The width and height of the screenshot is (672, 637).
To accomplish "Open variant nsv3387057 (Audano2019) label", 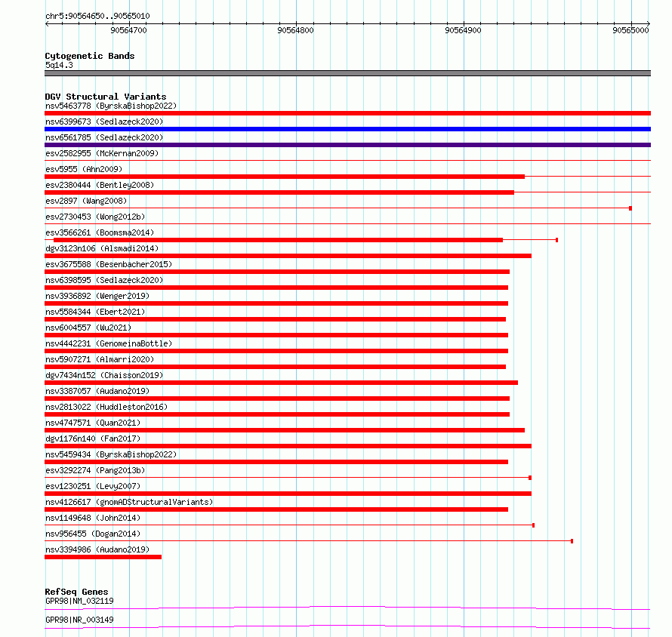I will point(97,391).
